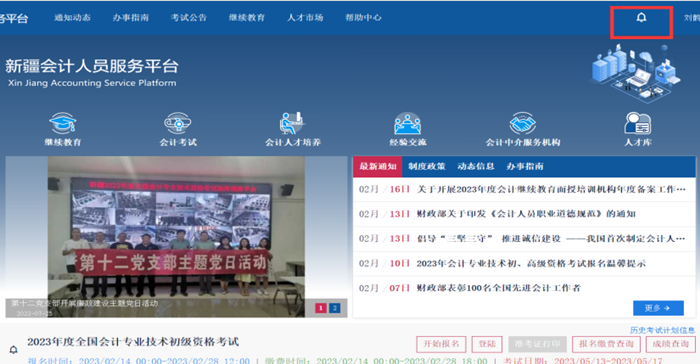This screenshot has height=364, width=700.
Task: Click the 更多 button under notices
Action: pos(658,308)
